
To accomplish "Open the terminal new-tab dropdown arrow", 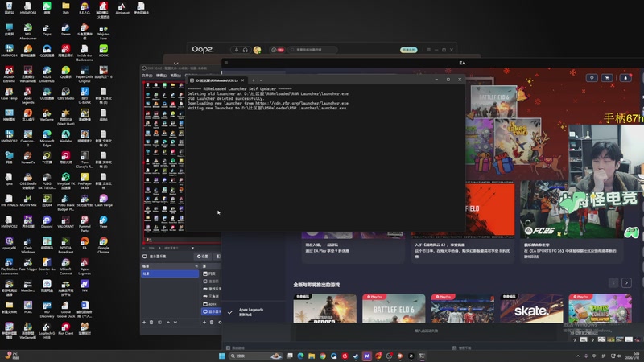I will [x=261, y=80].
